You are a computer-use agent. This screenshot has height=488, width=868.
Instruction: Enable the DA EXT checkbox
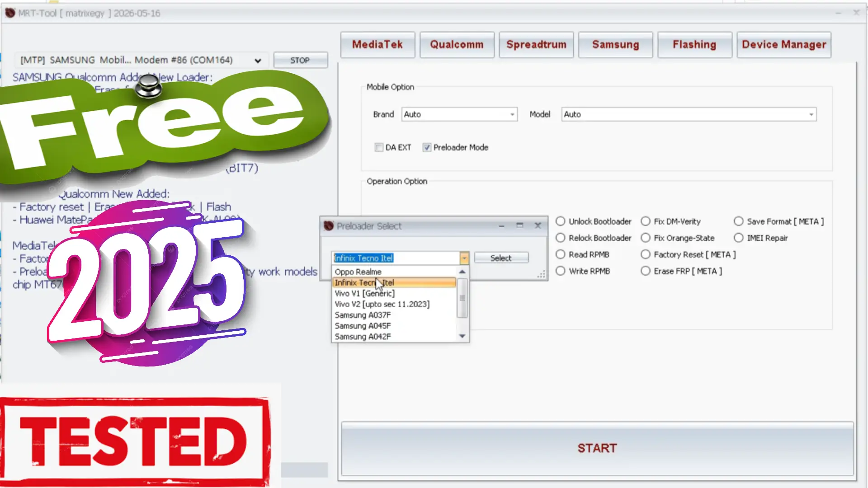(379, 147)
